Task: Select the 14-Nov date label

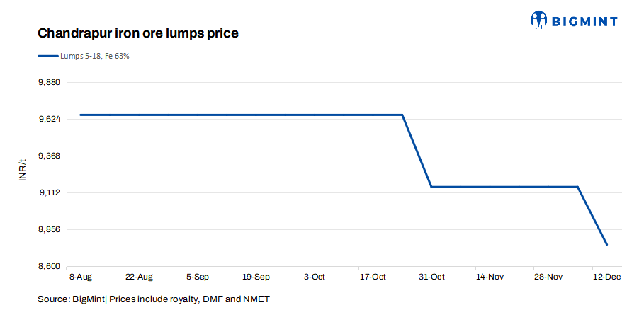Action: (490, 277)
